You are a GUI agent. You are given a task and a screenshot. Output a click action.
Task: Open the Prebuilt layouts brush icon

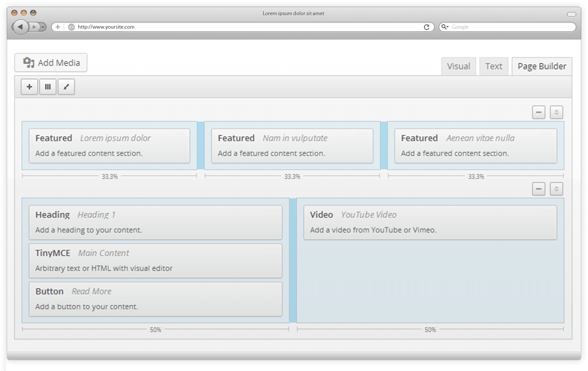[x=66, y=87]
